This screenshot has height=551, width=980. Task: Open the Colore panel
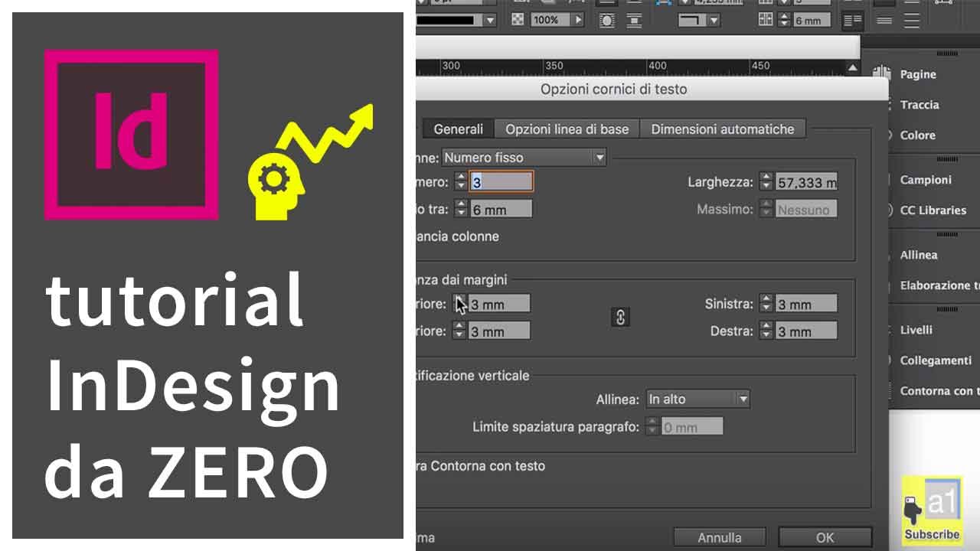click(x=917, y=135)
